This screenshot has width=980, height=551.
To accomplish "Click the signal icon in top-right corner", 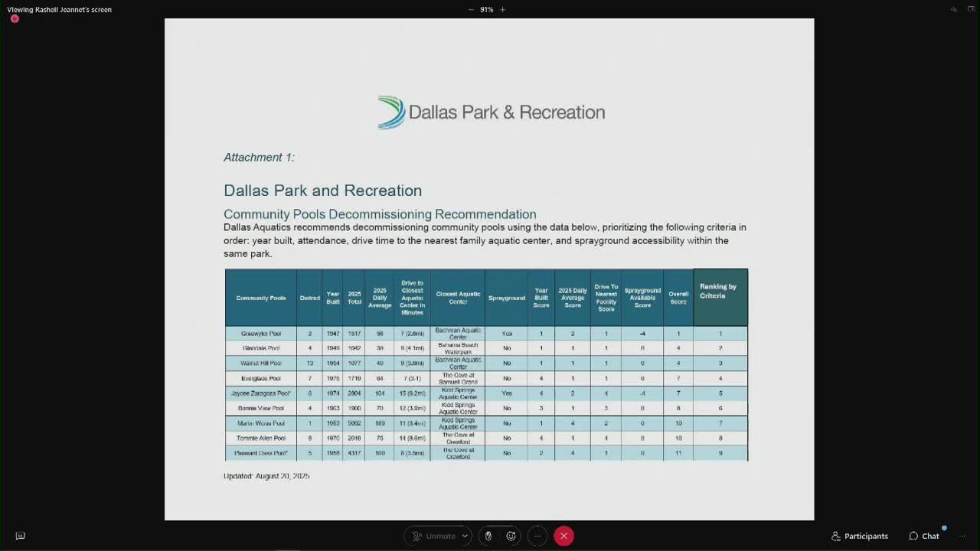I will tap(954, 9).
